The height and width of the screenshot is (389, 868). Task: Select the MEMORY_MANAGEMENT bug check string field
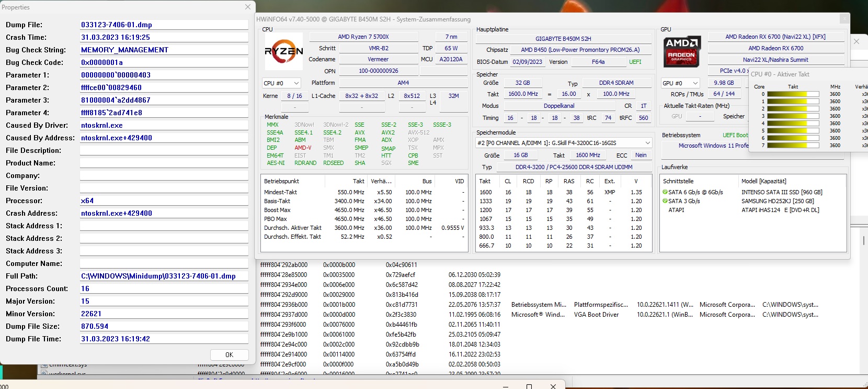coord(164,50)
